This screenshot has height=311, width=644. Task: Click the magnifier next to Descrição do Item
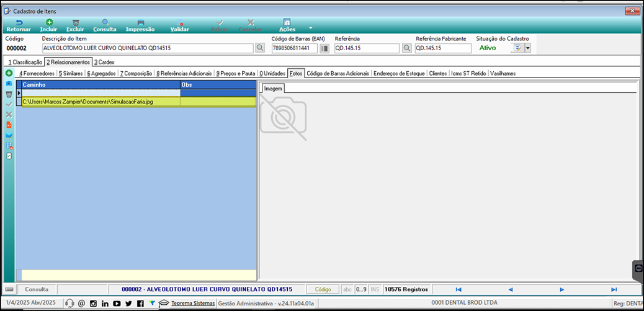pyautogui.click(x=259, y=48)
